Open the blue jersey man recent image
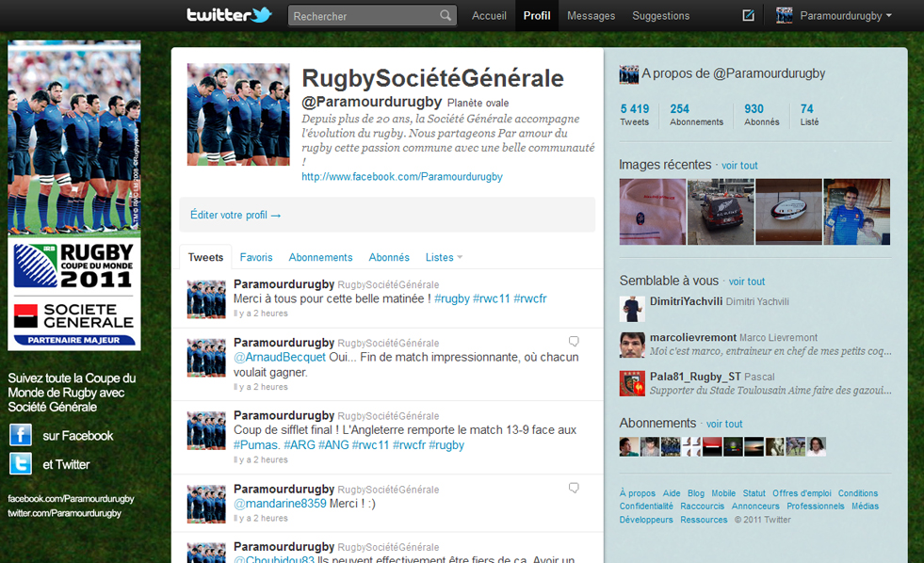This screenshot has height=563, width=924. pyautogui.click(x=857, y=212)
